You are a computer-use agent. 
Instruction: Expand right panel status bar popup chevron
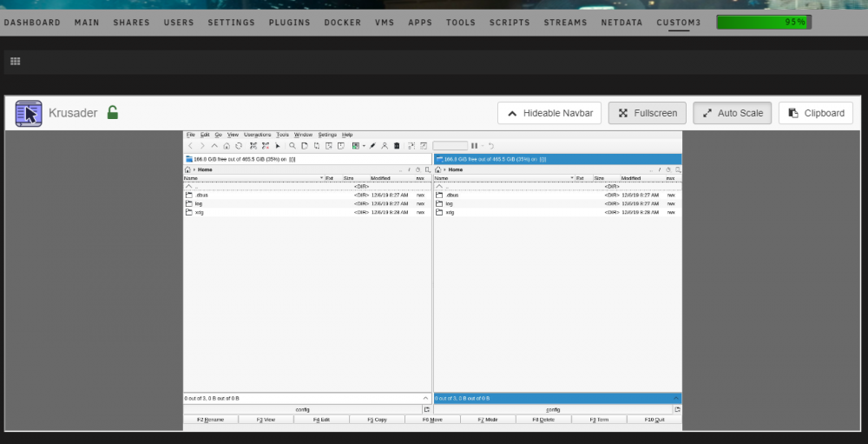click(676, 398)
